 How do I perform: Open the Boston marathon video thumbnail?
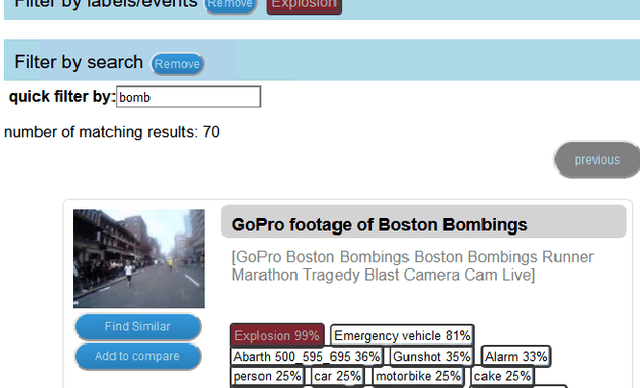[x=139, y=259]
